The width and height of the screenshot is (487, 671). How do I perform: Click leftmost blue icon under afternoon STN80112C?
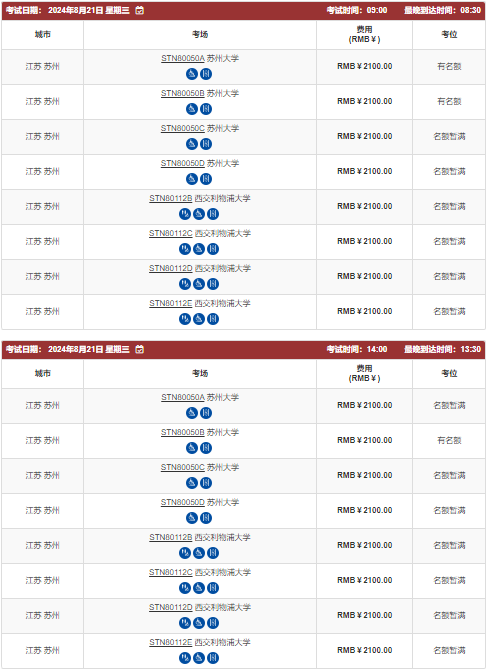pos(185,588)
